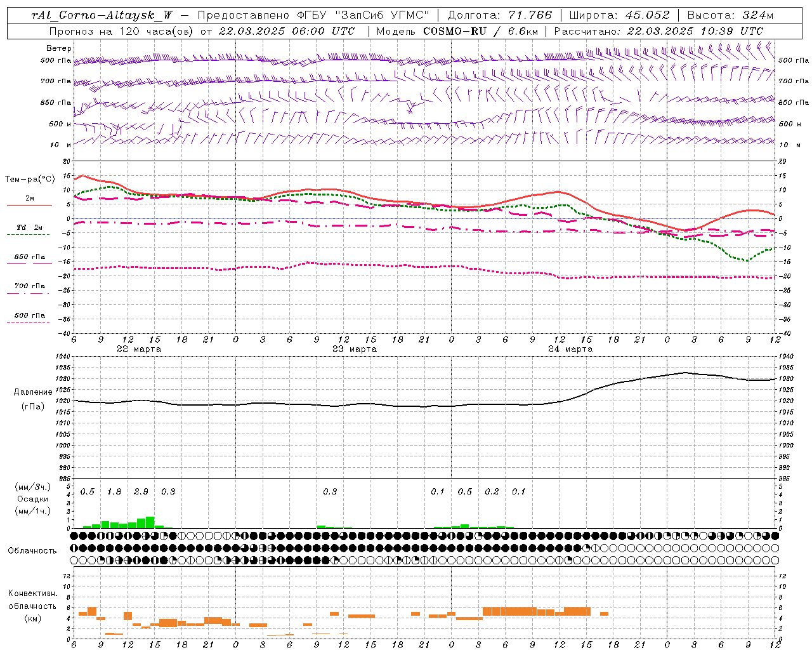The image size is (812, 650).
Task: Click the 22 марта date label
Action: 139,349
